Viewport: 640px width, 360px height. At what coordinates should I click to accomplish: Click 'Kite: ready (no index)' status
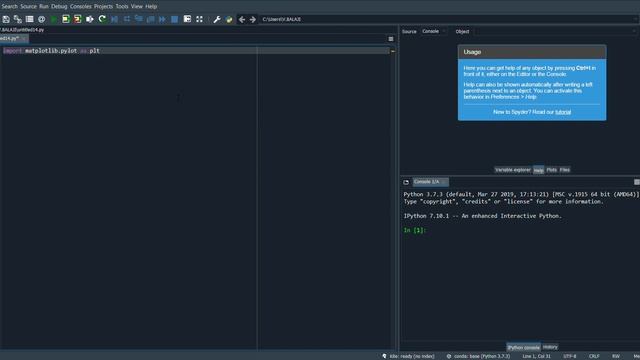tap(412, 356)
